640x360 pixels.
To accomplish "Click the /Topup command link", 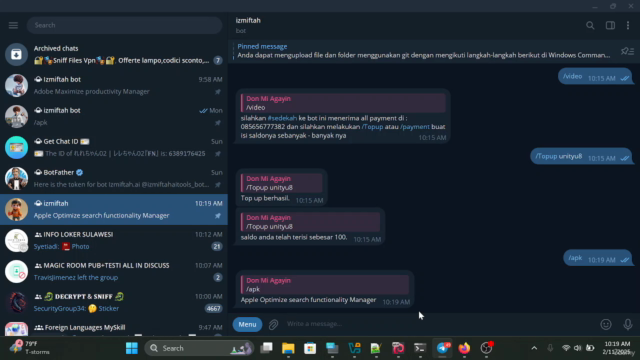I will coord(372,127).
